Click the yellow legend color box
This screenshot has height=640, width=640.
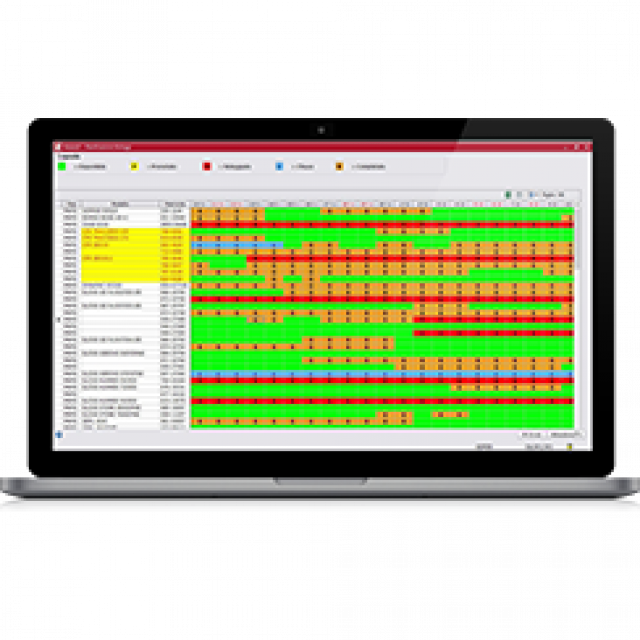[135, 167]
